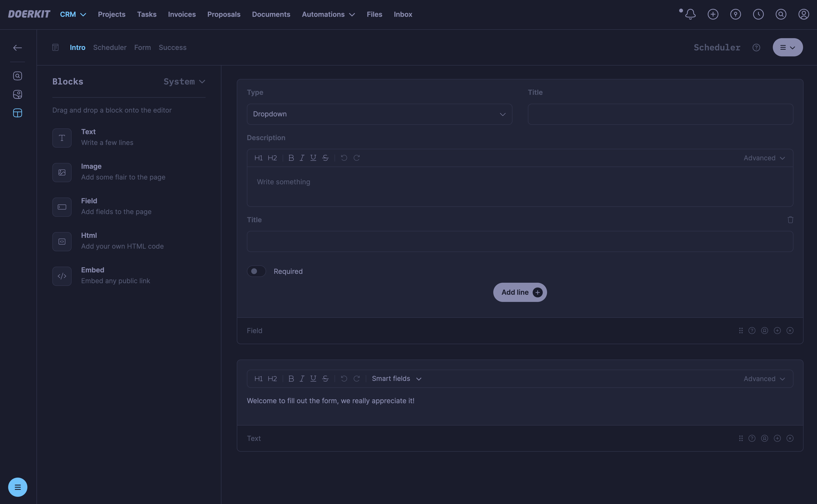Toggle bold in the Description toolbar

[291, 158]
